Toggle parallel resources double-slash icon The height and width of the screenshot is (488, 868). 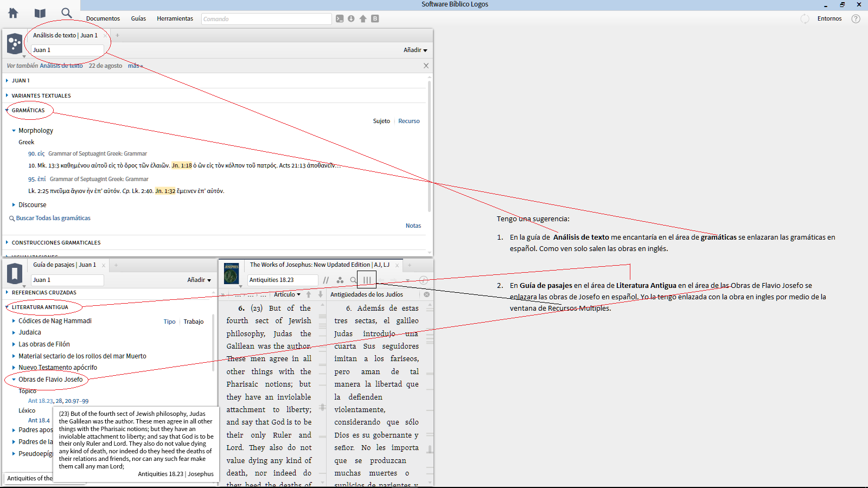[326, 280]
